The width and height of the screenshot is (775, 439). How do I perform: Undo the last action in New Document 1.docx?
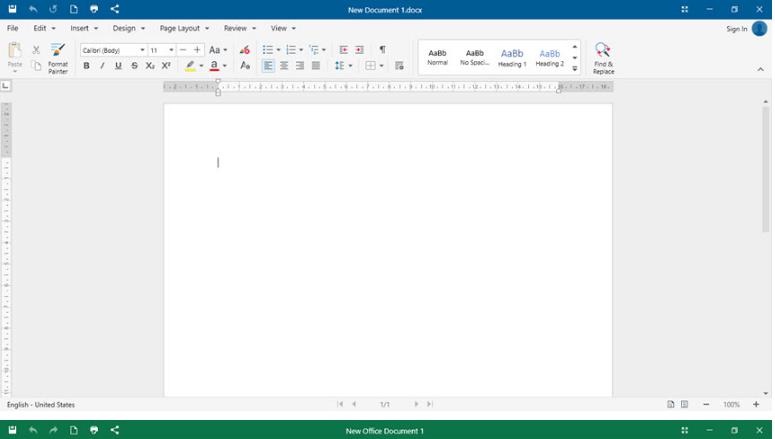[33, 9]
